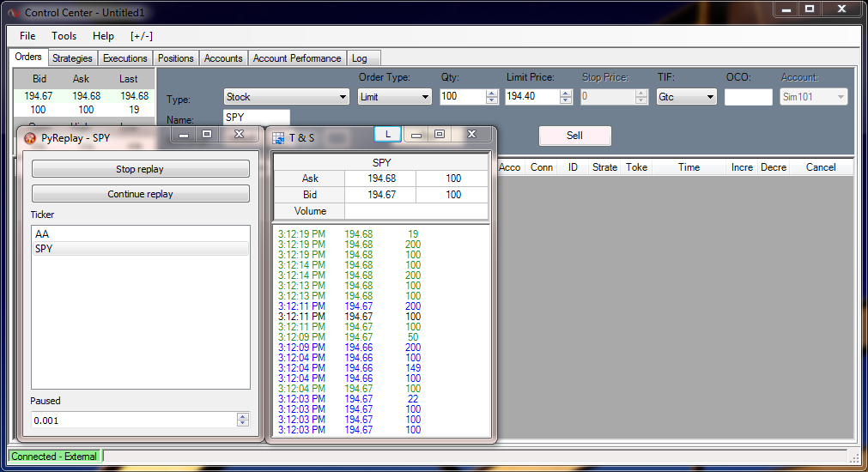Select SPY in the Ticker list

pyautogui.click(x=141, y=249)
